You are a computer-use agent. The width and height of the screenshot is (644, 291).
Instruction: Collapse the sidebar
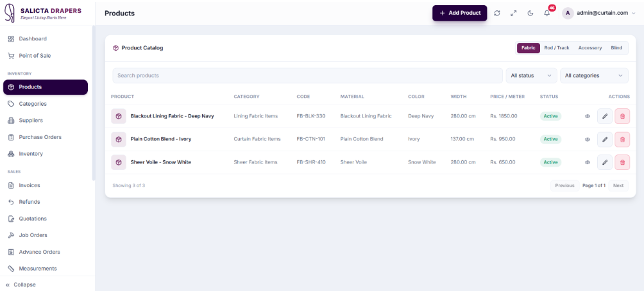tap(21, 285)
